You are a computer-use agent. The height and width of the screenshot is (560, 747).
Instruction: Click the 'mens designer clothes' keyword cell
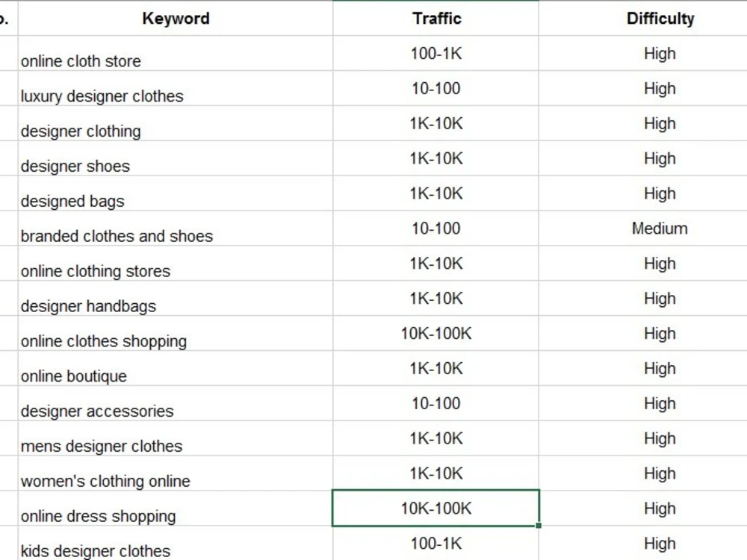click(176, 438)
